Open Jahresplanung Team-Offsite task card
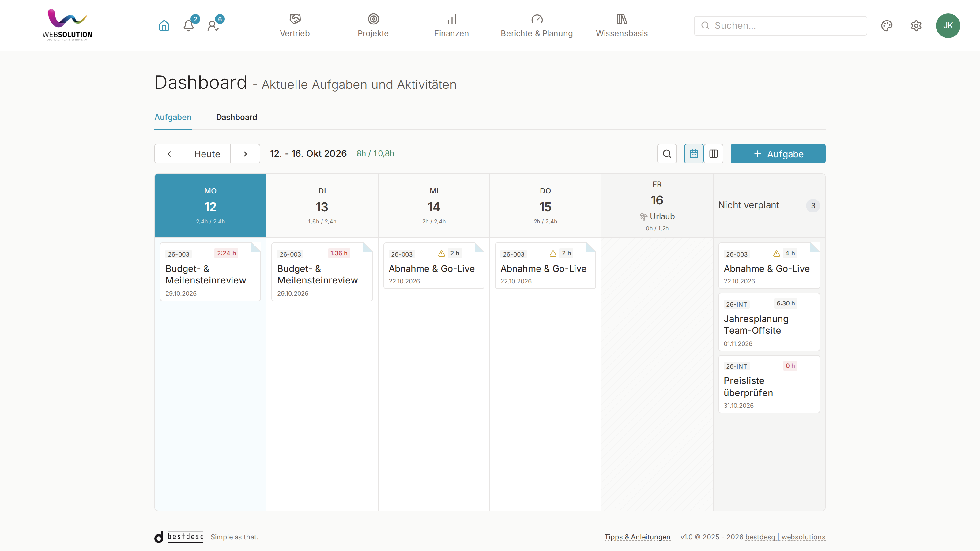The width and height of the screenshot is (980, 551). [x=769, y=322]
